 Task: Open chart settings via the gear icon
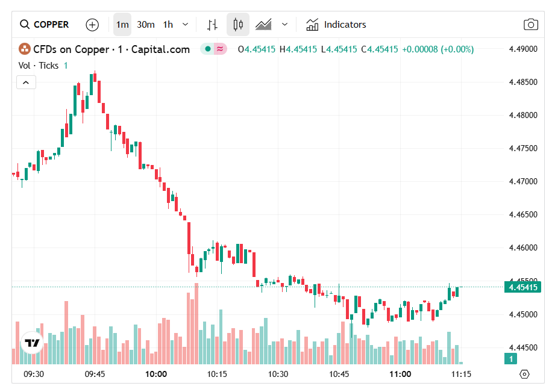pyautogui.click(x=524, y=374)
